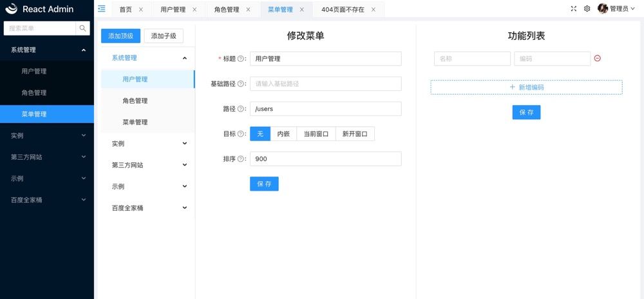Viewport: 644px width, 299px height.
Task: Close the 首页 tab
Action: (141, 10)
